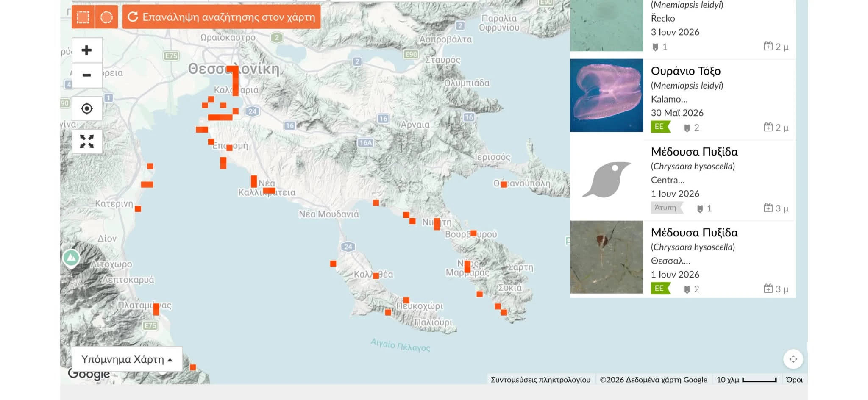
Task: Select the circle area selection tool
Action: [x=106, y=17]
